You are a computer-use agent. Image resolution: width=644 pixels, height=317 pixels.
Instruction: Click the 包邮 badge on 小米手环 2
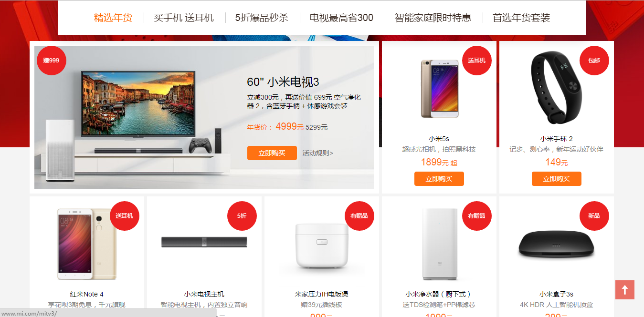594,61
